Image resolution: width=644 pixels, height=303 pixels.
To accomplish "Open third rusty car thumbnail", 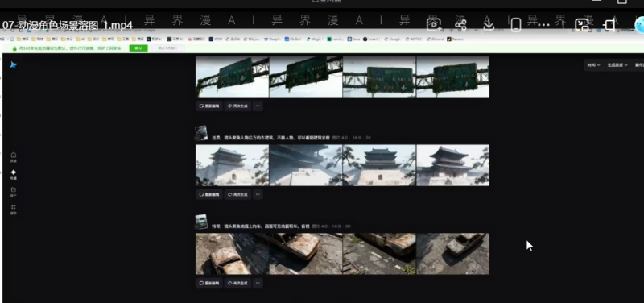I will 379,254.
